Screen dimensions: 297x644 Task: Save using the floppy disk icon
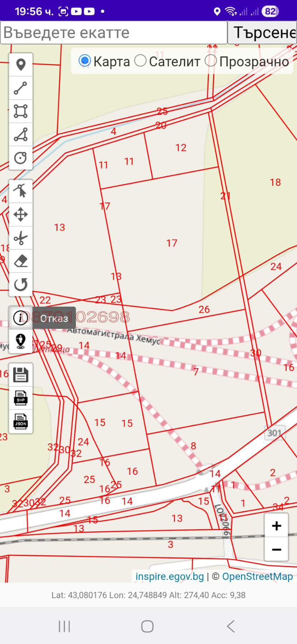21,375
